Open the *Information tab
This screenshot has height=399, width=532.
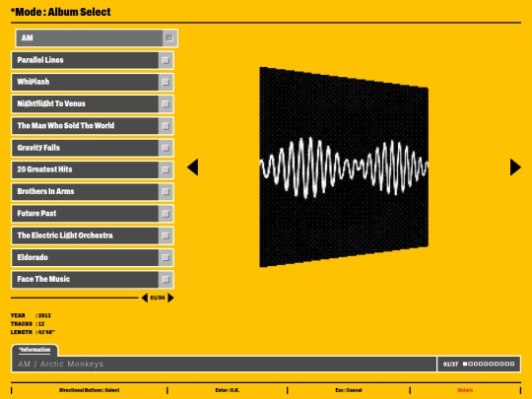pos(34,350)
